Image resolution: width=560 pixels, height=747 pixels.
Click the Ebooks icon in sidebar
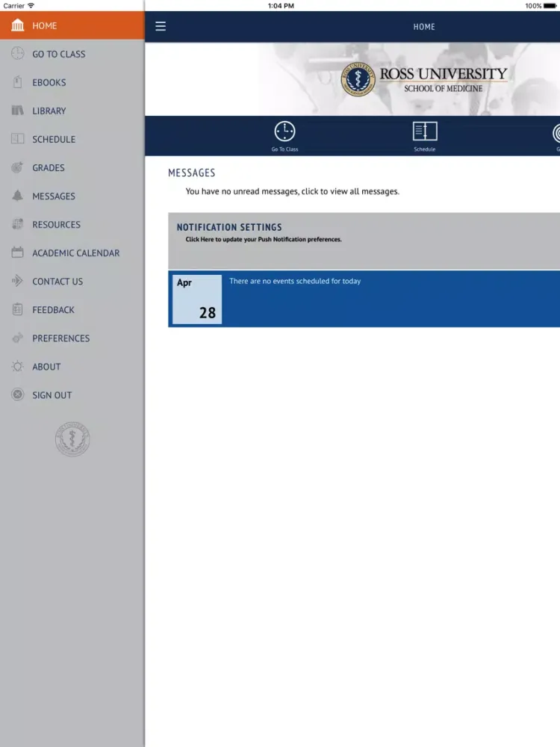[18, 82]
